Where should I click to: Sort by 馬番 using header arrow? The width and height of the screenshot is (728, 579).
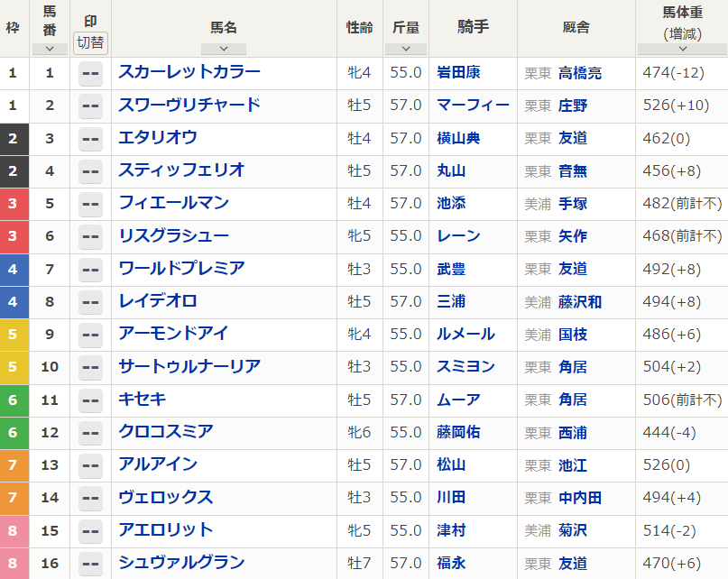(50, 49)
